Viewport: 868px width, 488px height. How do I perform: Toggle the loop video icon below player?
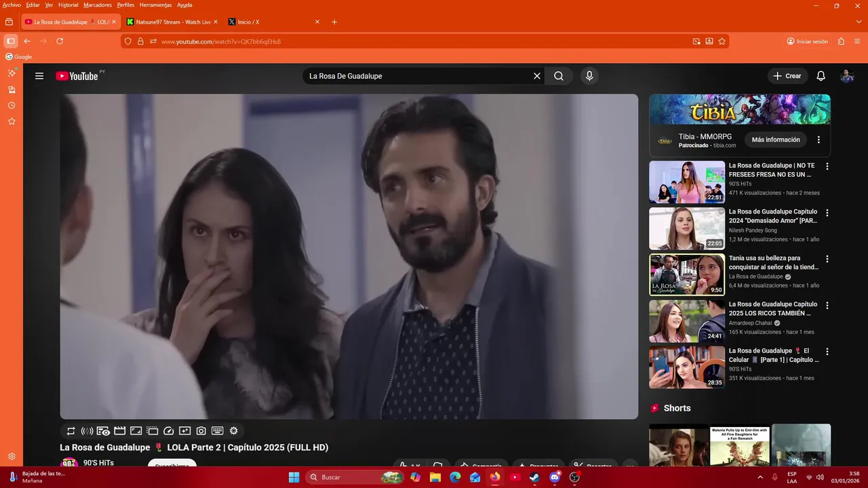[x=71, y=431]
